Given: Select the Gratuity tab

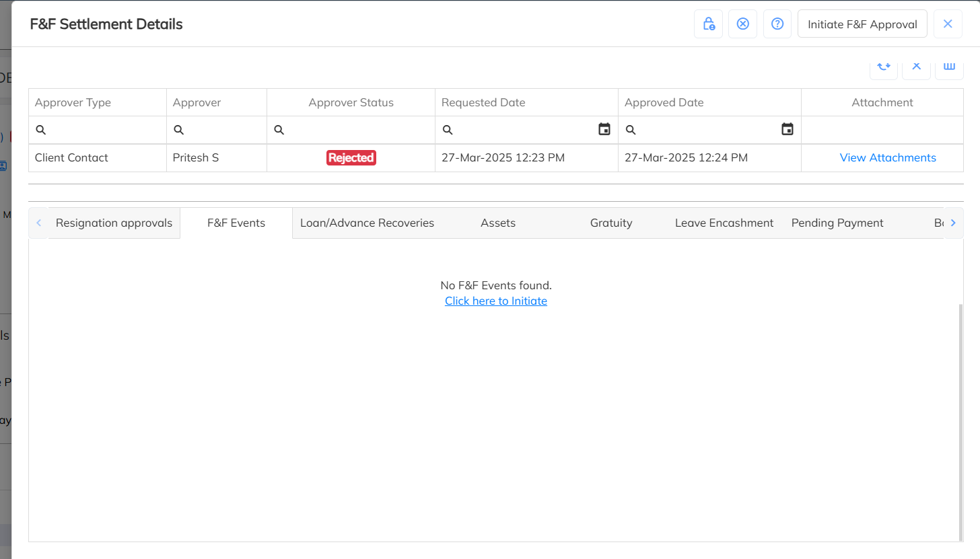Looking at the screenshot, I should (x=610, y=223).
